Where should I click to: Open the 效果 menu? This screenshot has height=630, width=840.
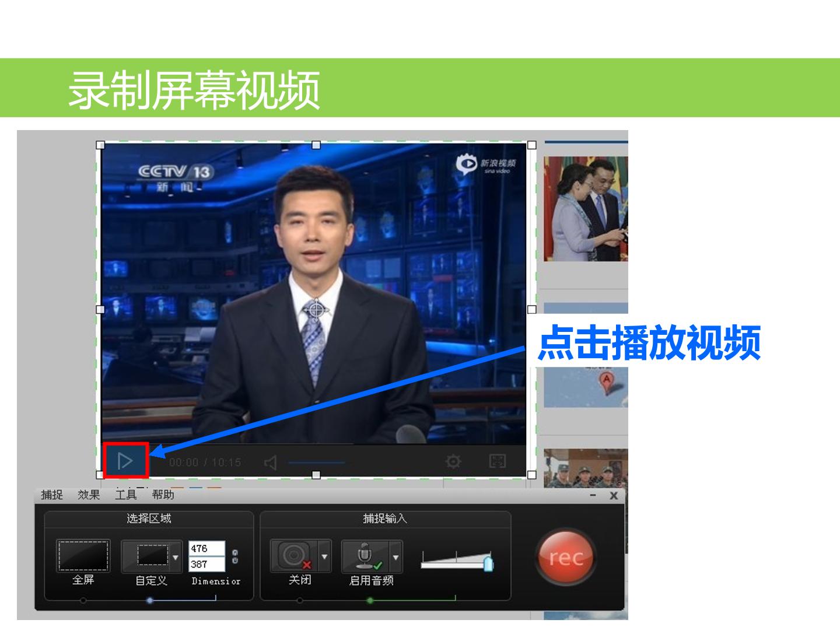(89, 495)
